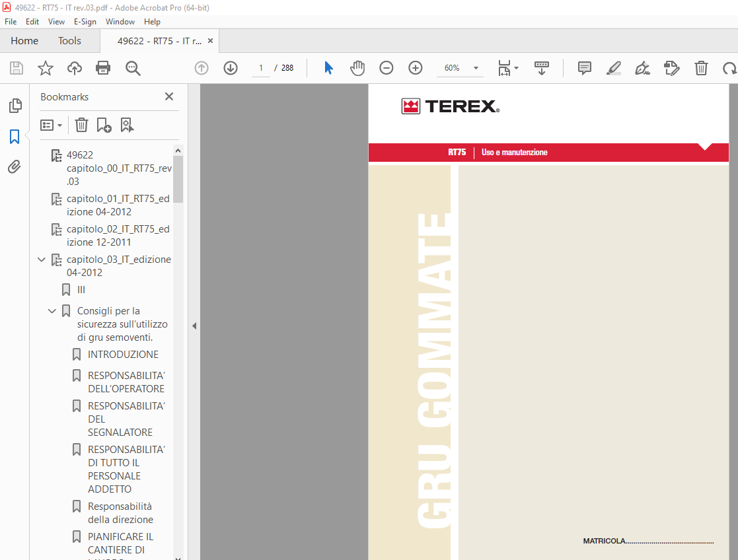The image size is (738, 560).
Task: Jump to RESPONSABILITA' DEL SEGNALATORE bookmark
Action: click(126, 419)
